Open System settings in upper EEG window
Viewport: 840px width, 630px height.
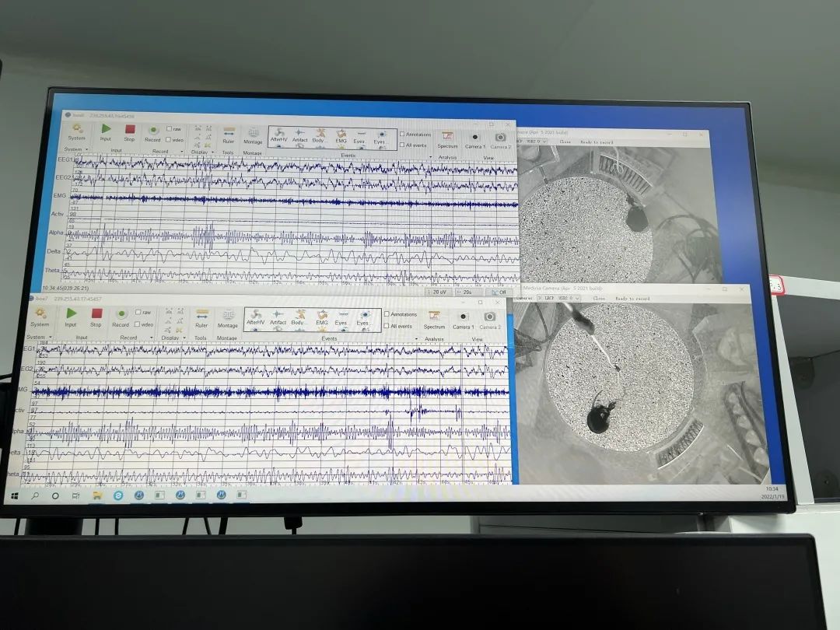pyautogui.click(x=76, y=131)
